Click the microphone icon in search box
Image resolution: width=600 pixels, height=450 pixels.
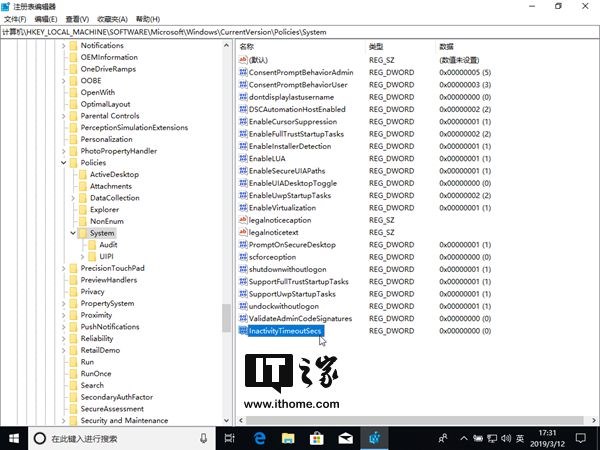click(204, 438)
